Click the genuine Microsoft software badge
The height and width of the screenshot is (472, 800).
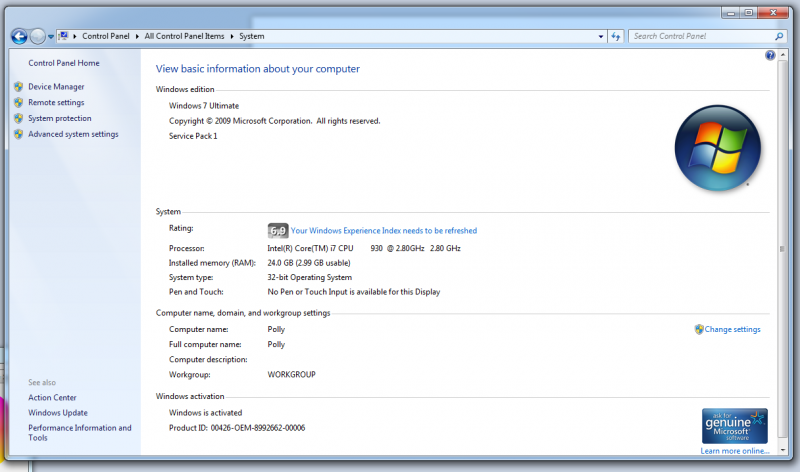click(x=734, y=425)
